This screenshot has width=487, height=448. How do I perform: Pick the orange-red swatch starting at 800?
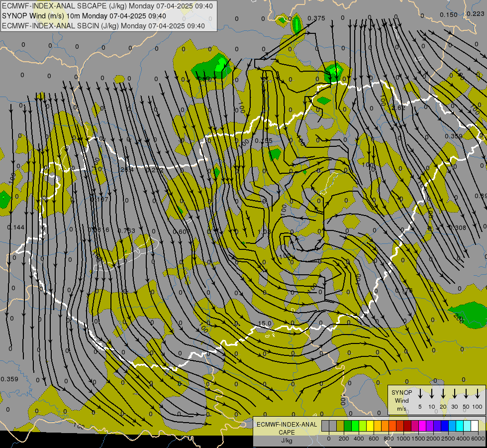point(392,426)
